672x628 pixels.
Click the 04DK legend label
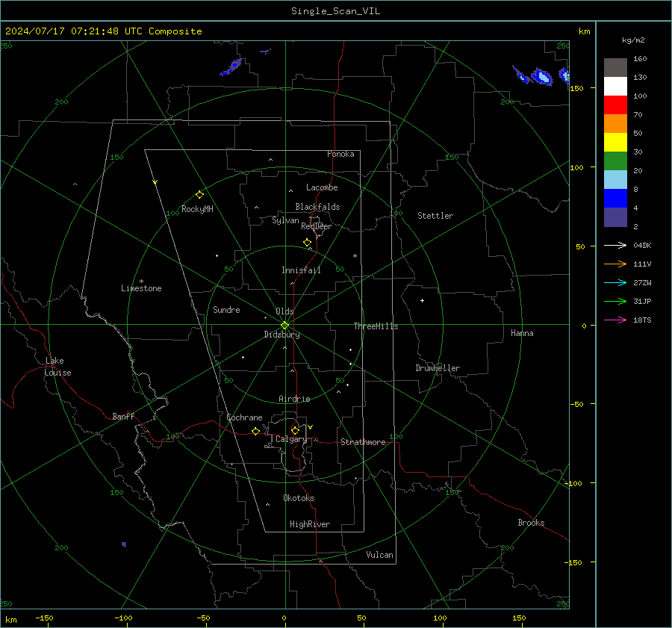pyautogui.click(x=642, y=245)
